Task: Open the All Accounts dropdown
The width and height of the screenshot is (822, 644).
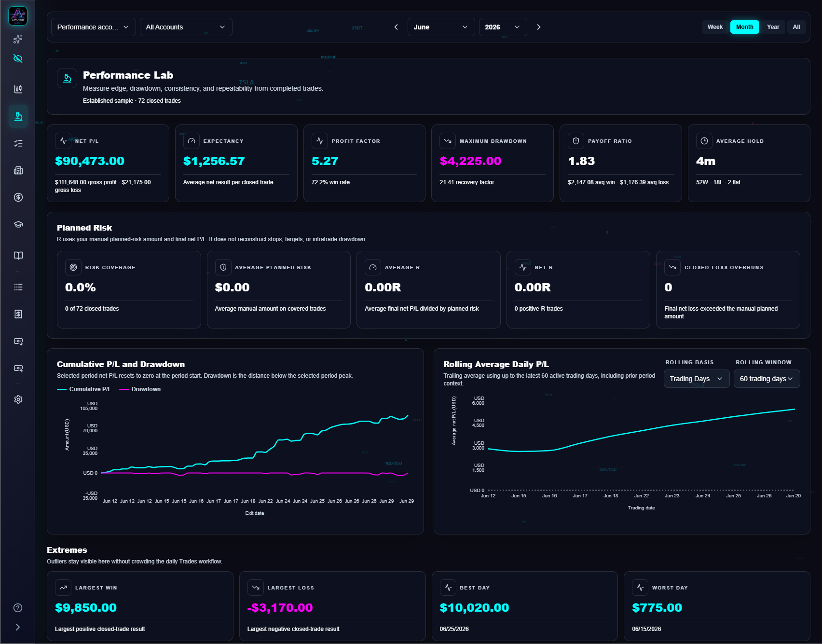Action: 186,27
